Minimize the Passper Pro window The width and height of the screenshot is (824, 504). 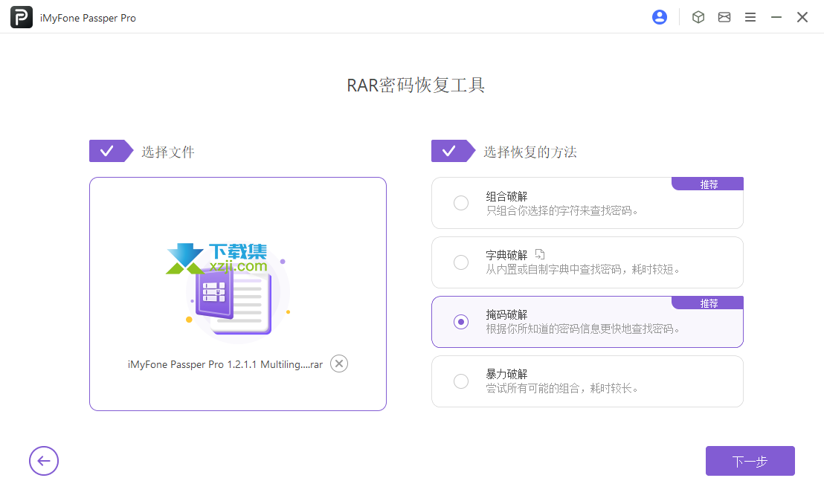click(776, 17)
